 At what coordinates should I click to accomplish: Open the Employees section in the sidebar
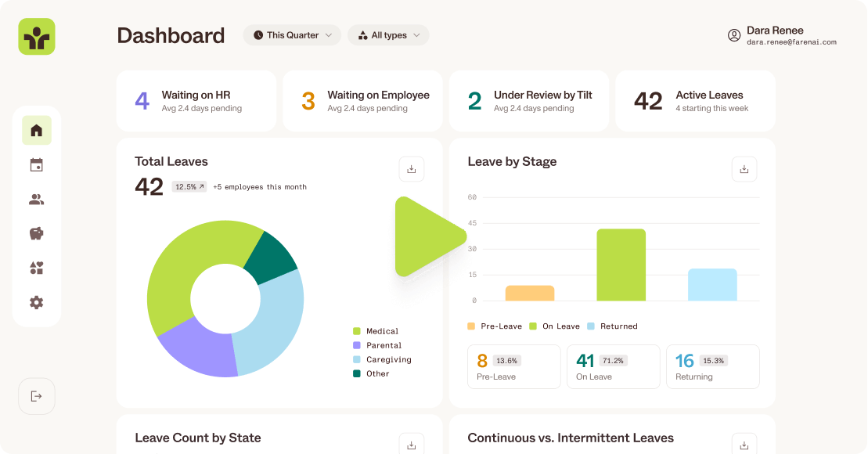(36, 199)
